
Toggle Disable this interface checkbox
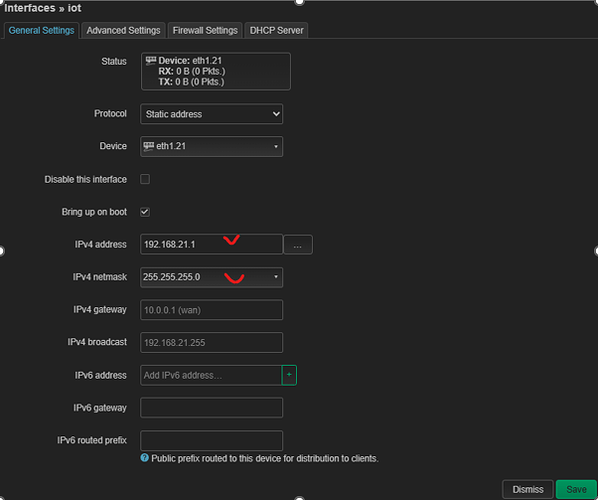tap(145, 179)
